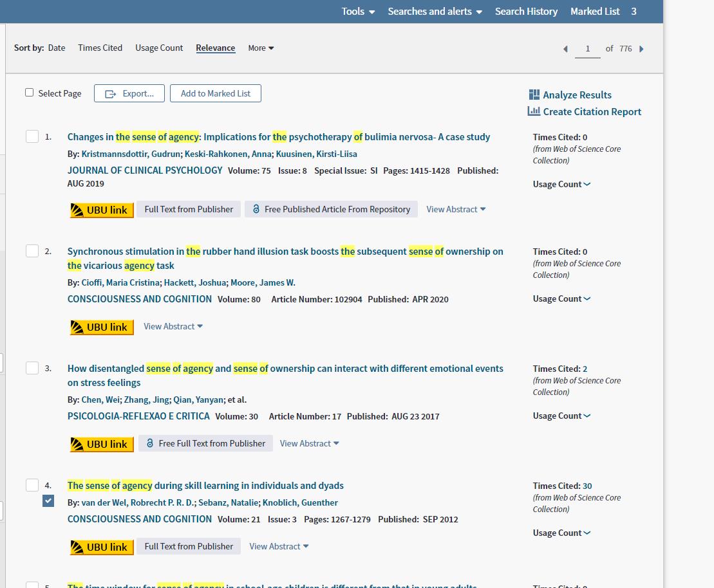Expand View Abstract for skill learning article
The width and height of the screenshot is (714, 588).
pos(279,546)
